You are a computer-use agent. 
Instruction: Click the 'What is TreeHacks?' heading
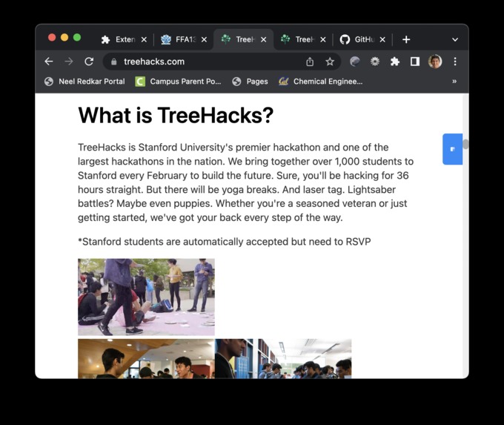[x=176, y=115]
